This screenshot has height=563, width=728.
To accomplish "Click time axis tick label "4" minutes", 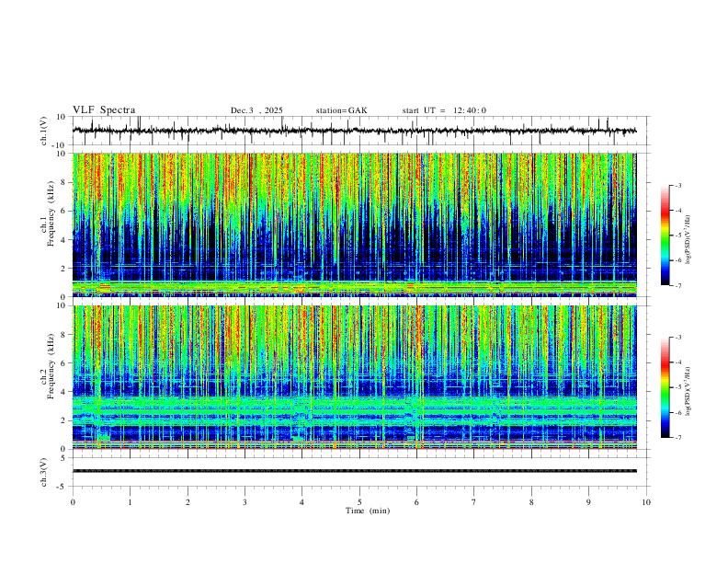I will coord(301,502).
